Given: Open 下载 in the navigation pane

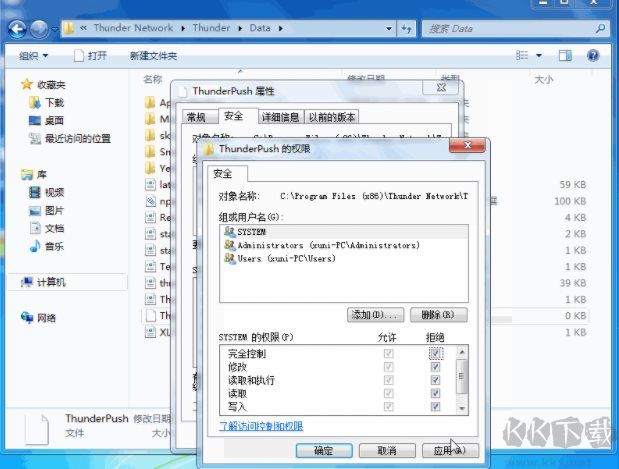Looking at the screenshot, I should click(x=47, y=103).
